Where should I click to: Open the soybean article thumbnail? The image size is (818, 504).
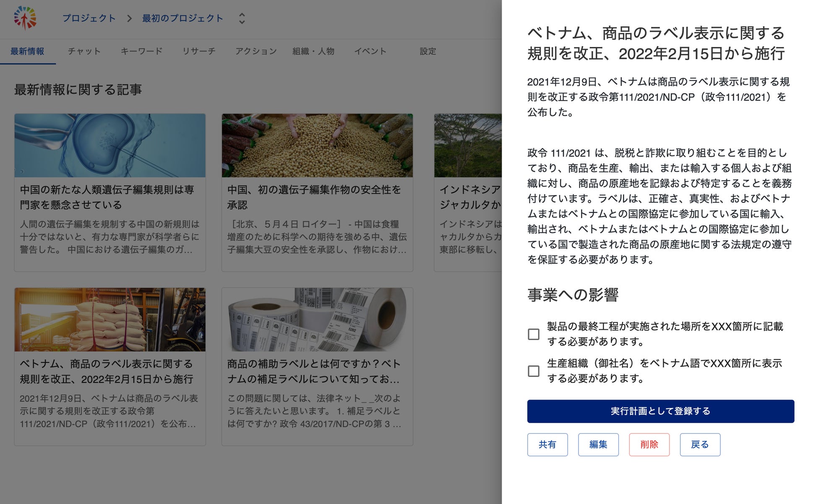[317, 145]
